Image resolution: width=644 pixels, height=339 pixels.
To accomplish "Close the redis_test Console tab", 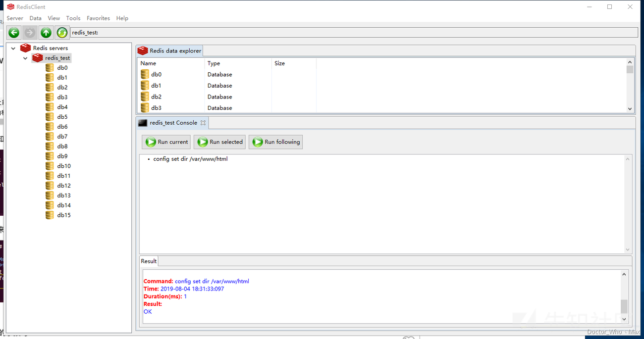I will pos(203,123).
